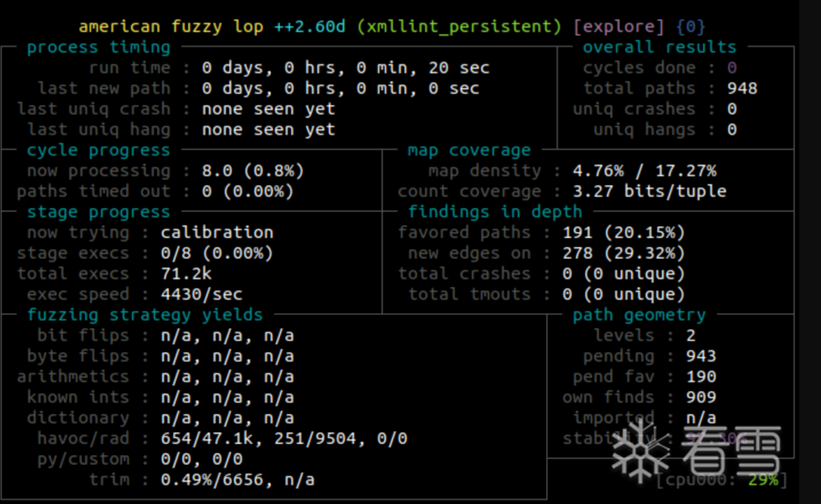
Task: Select the "exec speed" label
Action: tap(78, 294)
